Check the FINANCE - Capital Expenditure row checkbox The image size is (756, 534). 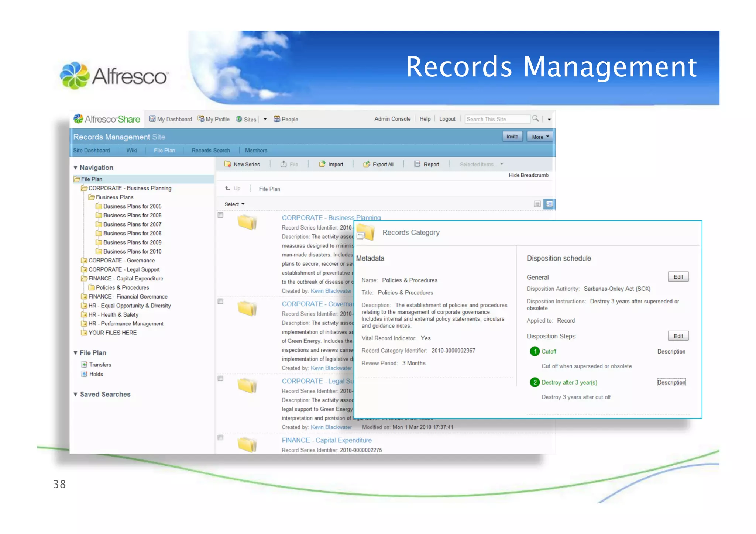coord(220,437)
